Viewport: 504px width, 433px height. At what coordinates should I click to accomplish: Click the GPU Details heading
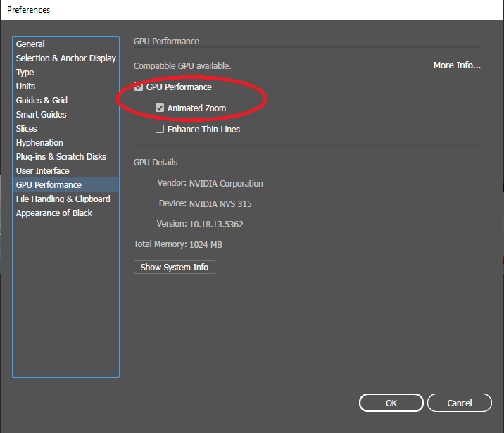pyautogui.click(x=156, y=163)
